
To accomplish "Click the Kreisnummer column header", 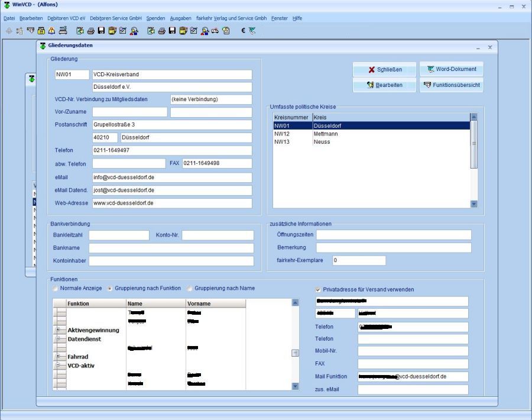I will point(293,117).
